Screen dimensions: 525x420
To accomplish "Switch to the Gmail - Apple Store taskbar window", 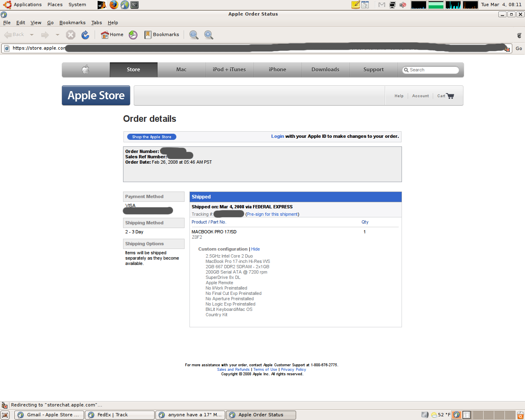I will [x=49, y=415].
